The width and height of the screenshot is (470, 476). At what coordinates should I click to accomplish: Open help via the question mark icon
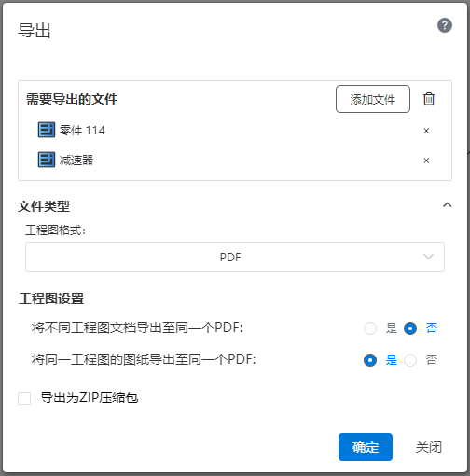(x=445, y=25)
